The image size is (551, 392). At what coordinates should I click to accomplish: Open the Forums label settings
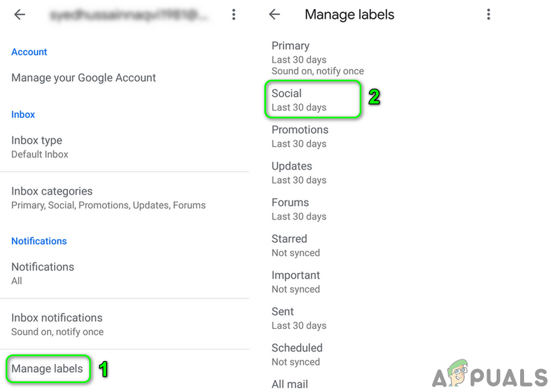pyautogui.click(x=299, y=209)
